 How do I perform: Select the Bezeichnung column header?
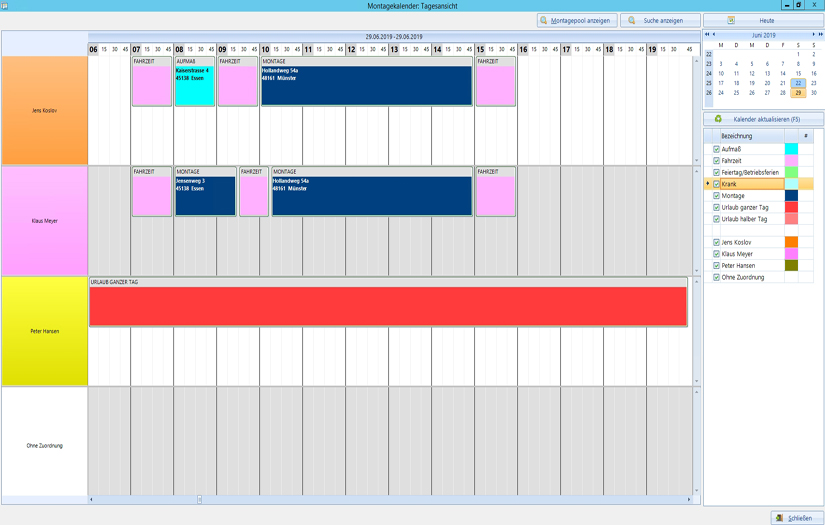pyautogui.click(x=744, y=136)
